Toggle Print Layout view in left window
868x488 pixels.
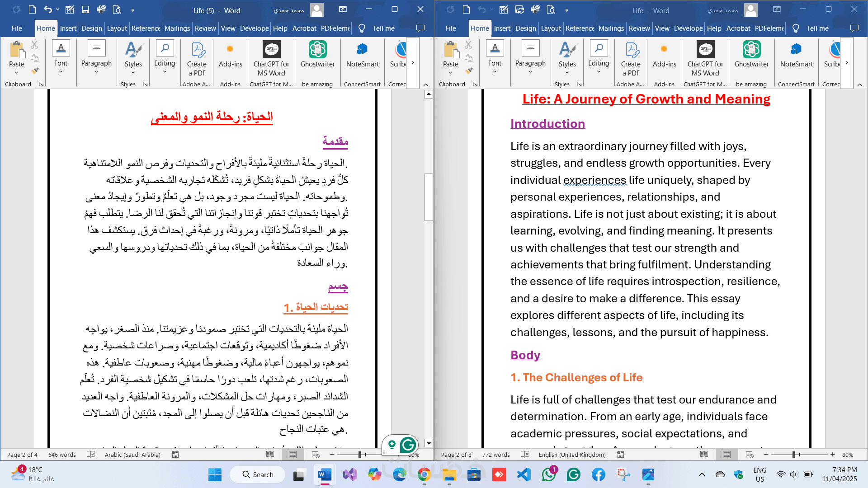[x=292, y=455]
